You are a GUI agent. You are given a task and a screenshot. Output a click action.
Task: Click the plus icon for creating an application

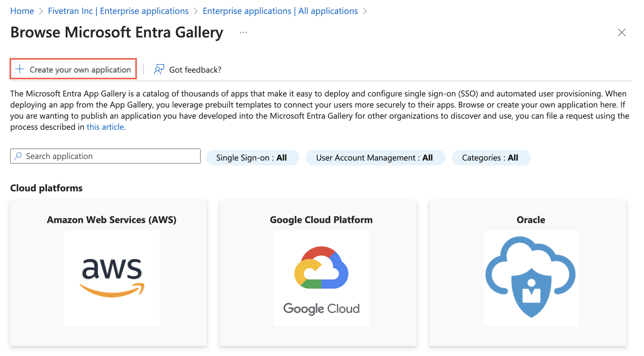20,69
